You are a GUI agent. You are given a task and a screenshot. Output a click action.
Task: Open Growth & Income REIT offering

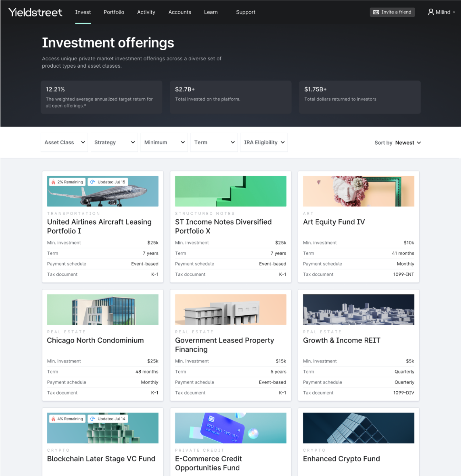coord(342,340)
